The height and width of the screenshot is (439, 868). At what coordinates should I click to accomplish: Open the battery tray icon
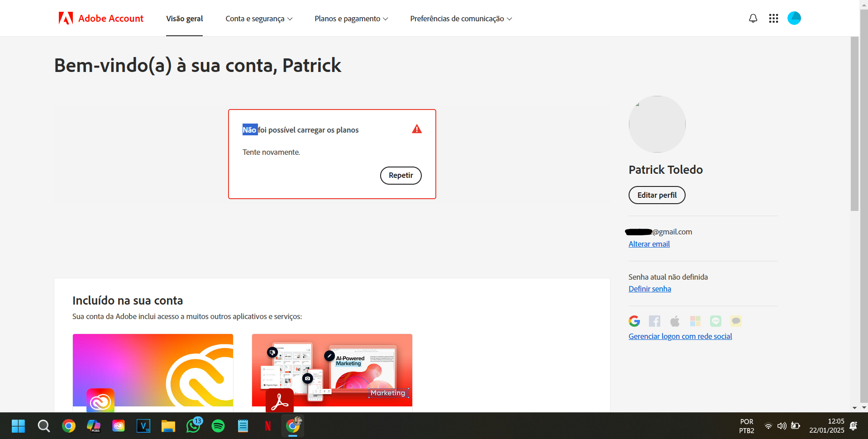[x=796, y=426]
